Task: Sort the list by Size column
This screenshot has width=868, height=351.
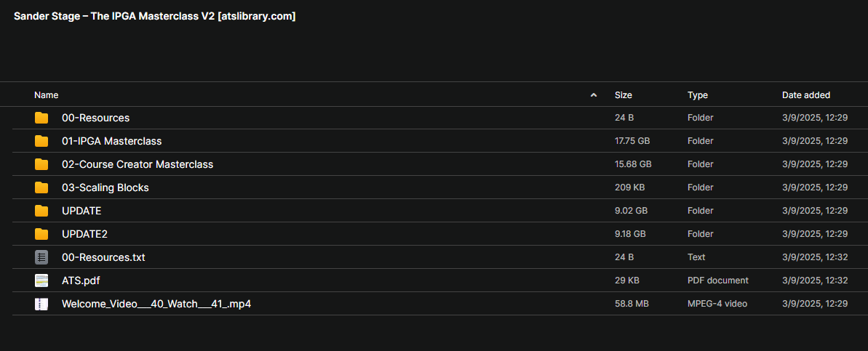Action: (x=624, y=95)
